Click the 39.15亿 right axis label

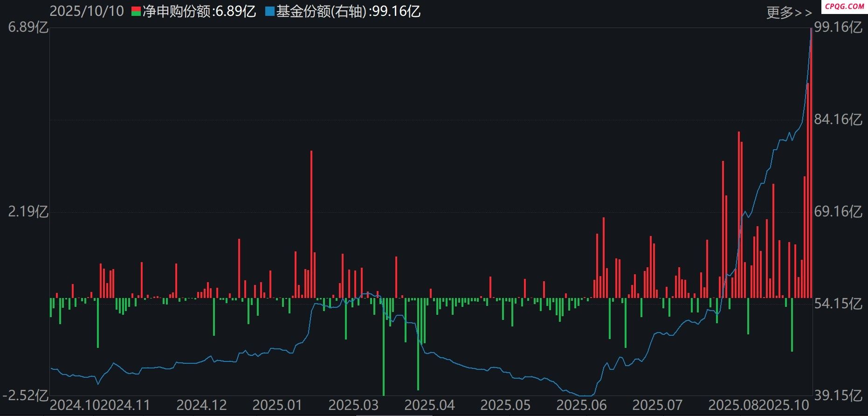pos(838,395)
